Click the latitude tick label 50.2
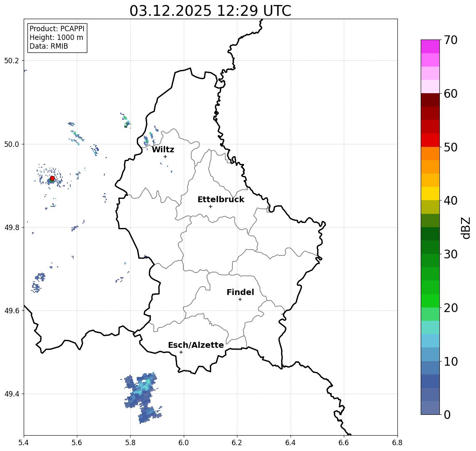The height and width of the screenshot is (451, 476). tap(12, 60)
